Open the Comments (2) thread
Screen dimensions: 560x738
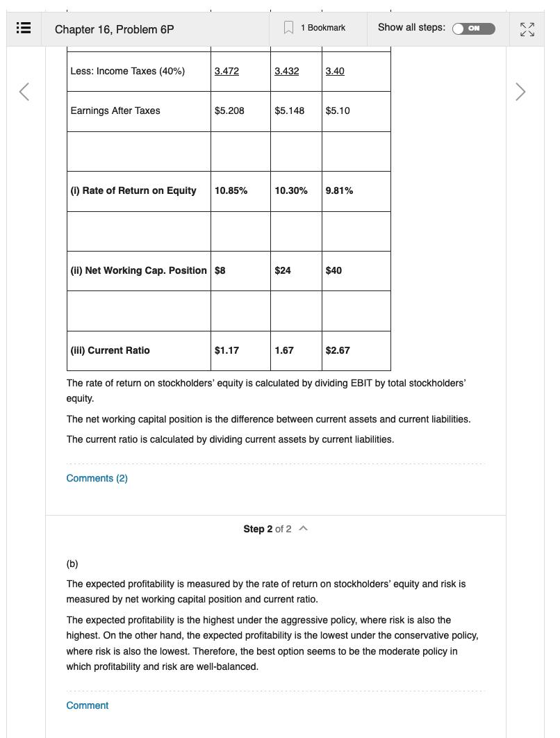tap(97, 478)
